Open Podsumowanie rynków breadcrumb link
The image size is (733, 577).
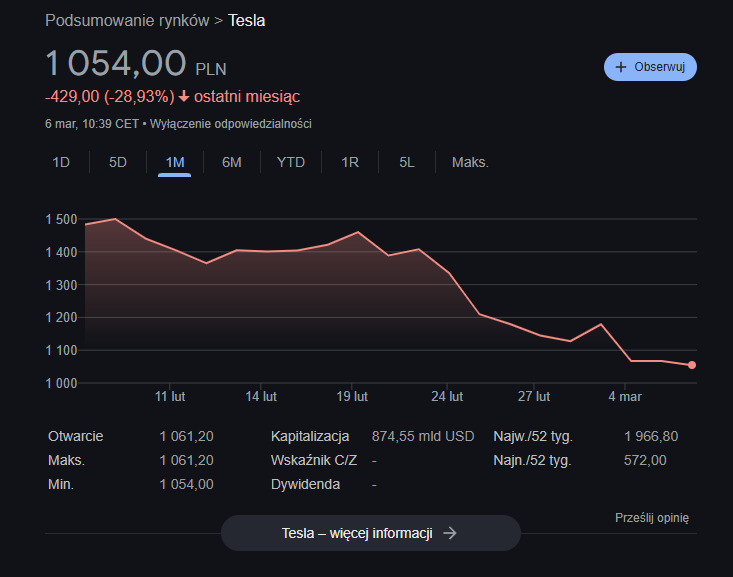(x=127, y=20)
